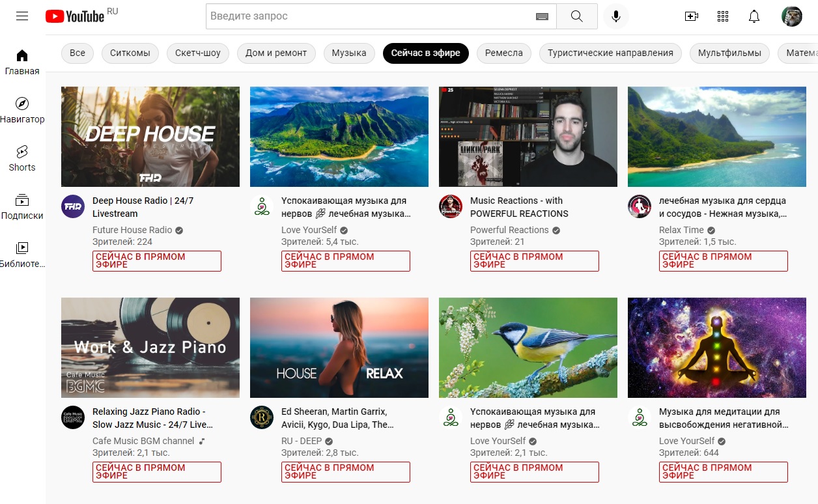Open the account avatar menu
The width and height of the screenshot is (818, 504).
pyautogui.click(x=792, y=16)
